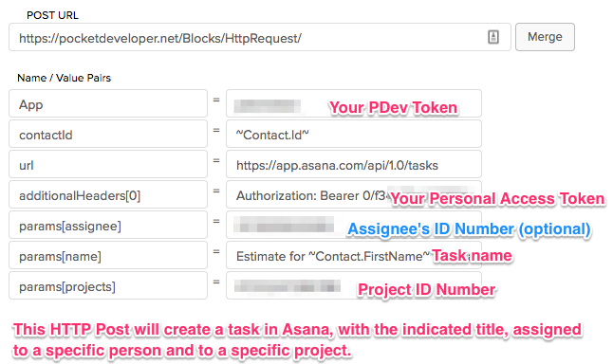Click the Your PDev Token annotation text
The width and height of the screenshot is (613, 364).
(x=393, y=107)
